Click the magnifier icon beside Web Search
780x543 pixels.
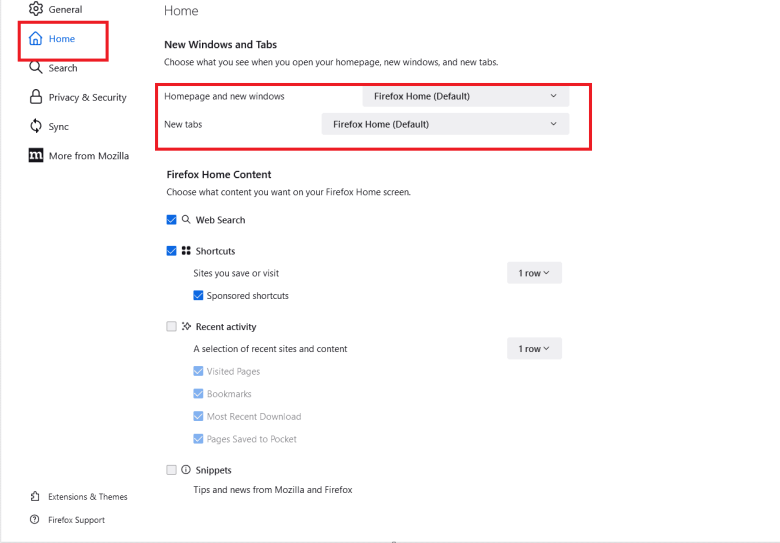coord(186,219)
